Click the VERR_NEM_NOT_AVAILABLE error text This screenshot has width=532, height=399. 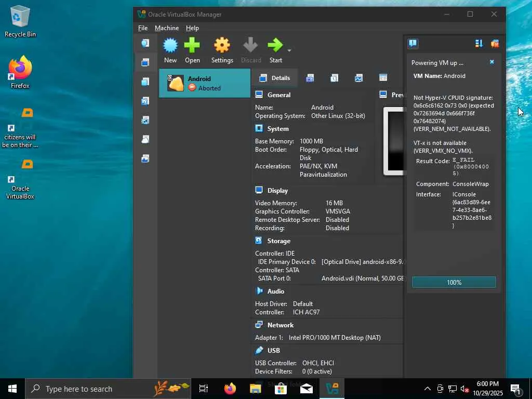tap(452, 129)
